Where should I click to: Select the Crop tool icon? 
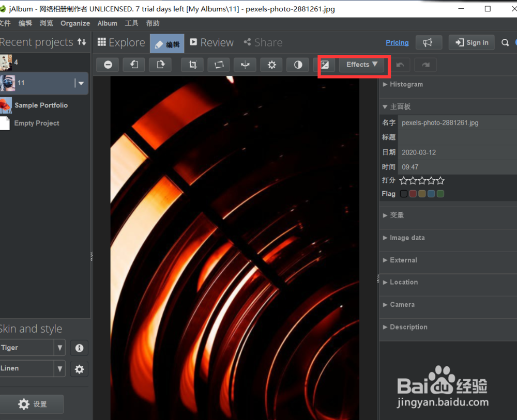tap(192, 65)
